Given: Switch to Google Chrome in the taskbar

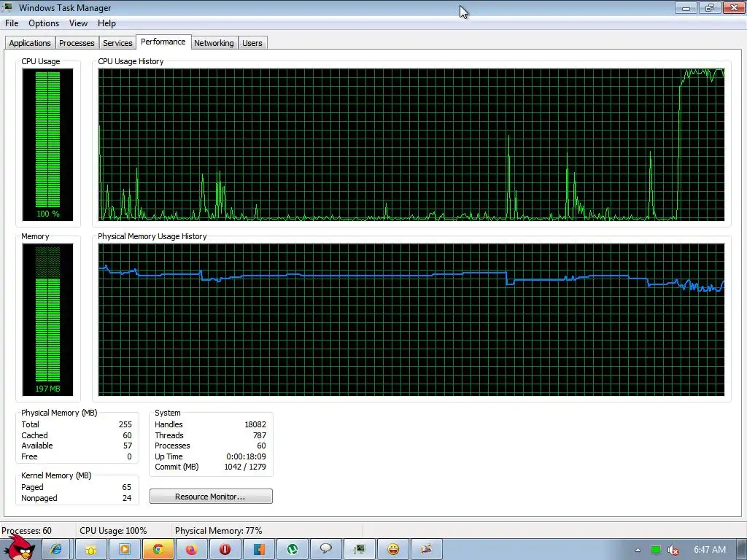Looking at the screenshot, I should pyautogui.click(x=158, y=550).
